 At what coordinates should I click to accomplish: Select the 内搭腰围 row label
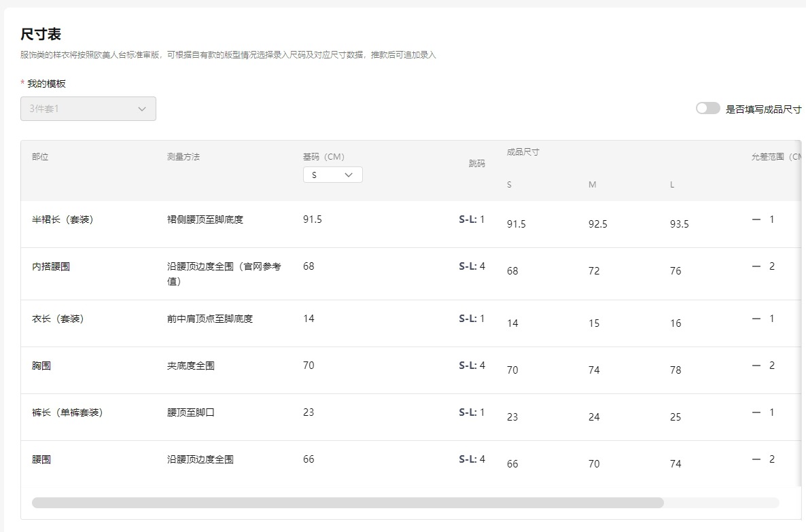pyautogui.click(x=51, y=266)
